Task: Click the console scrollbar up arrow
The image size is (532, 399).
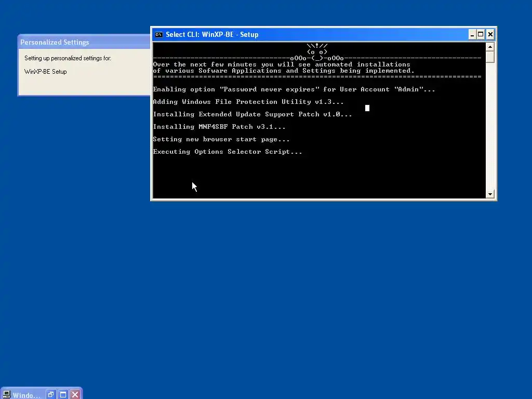Action: click(x=490, y=46)
